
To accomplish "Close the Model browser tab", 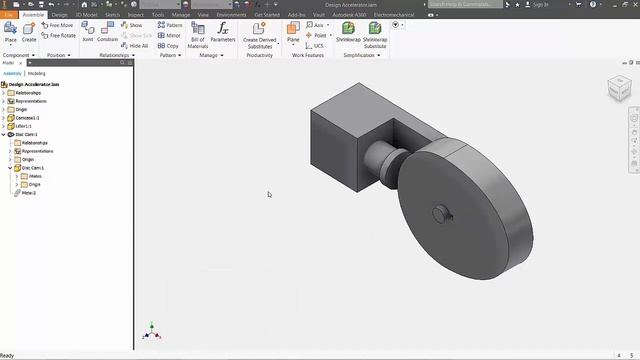I will click(x=21, y=63).
